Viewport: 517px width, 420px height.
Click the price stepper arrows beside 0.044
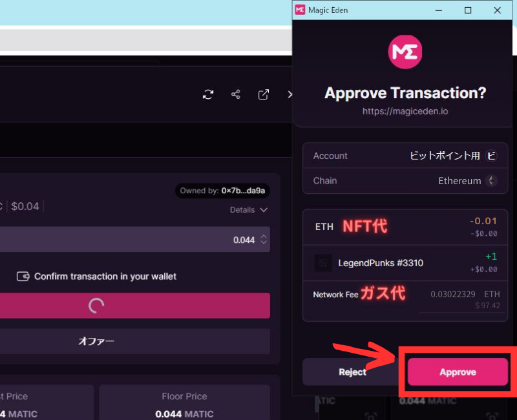264,239
